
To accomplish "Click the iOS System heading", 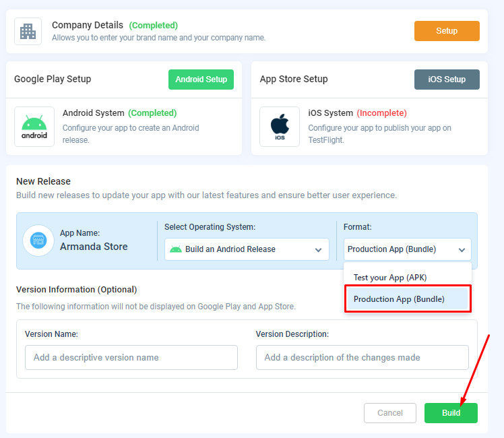I will 330,113.
